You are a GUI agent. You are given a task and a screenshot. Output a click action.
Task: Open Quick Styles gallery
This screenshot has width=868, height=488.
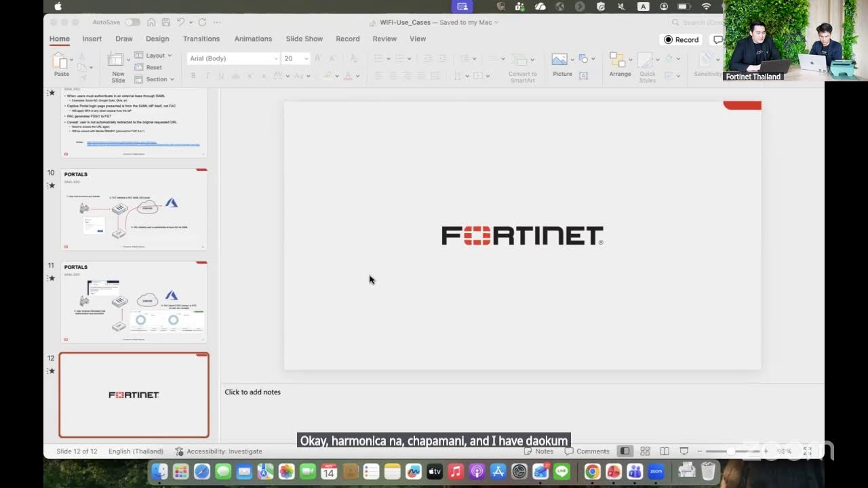point(648,68)
